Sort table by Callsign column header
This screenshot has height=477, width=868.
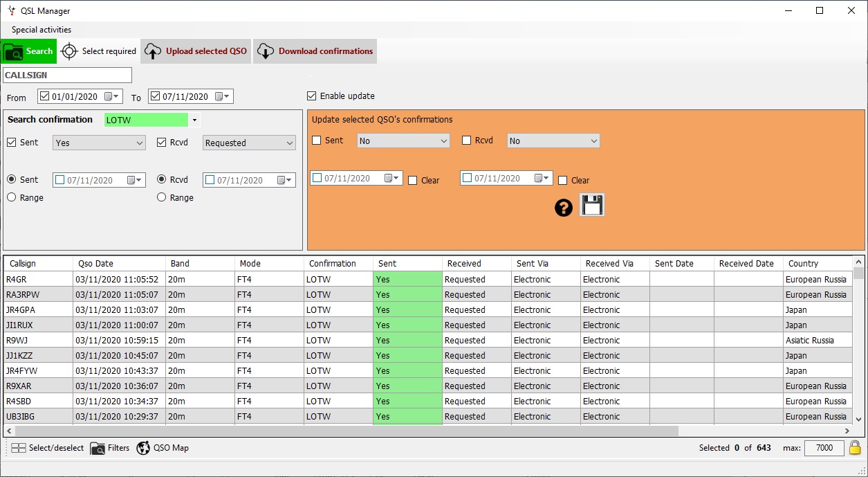click(x=39, y=264)
